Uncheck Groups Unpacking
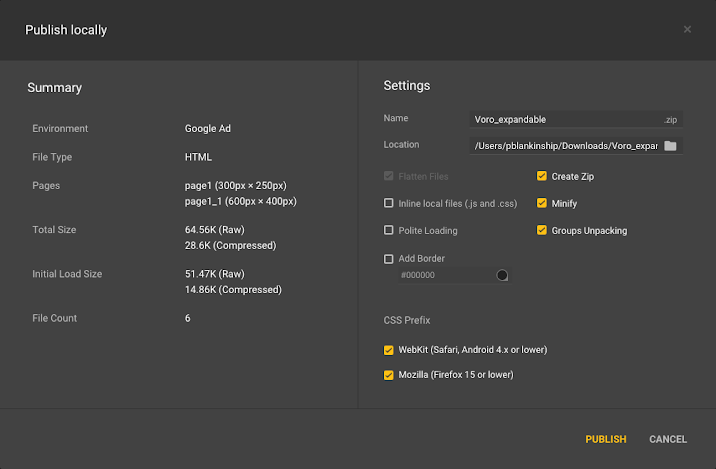 click(542, 231)
